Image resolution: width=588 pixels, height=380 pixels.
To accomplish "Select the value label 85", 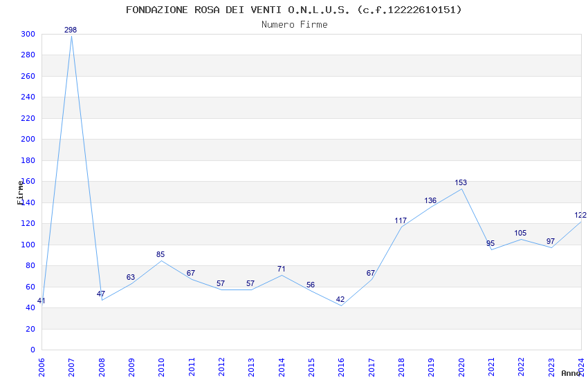I will tap(160, 254).
